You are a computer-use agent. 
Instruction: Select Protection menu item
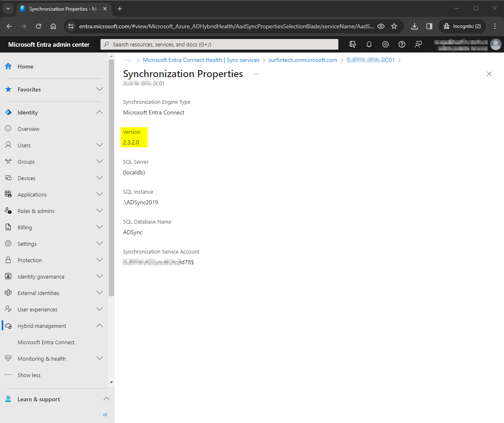(30, 260)
